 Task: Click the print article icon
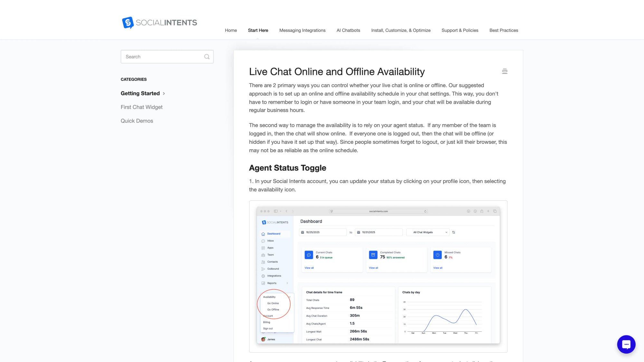click(x=505, y=71)
